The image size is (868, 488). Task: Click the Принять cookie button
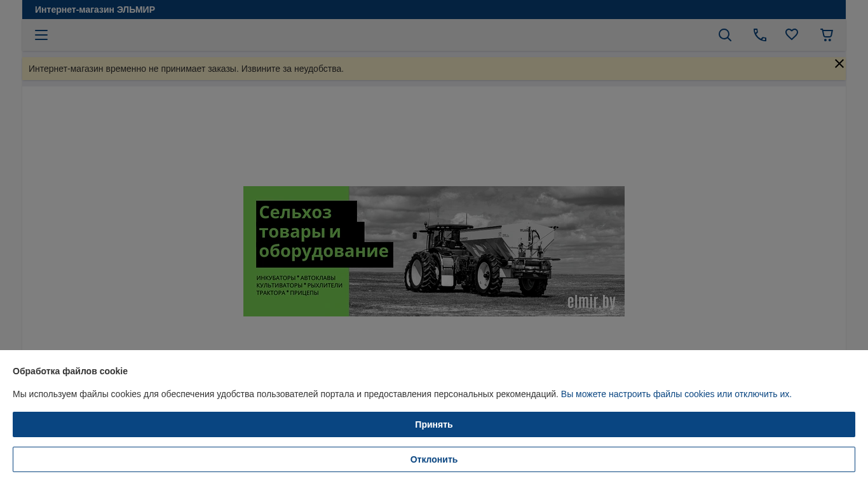point(434,424)
